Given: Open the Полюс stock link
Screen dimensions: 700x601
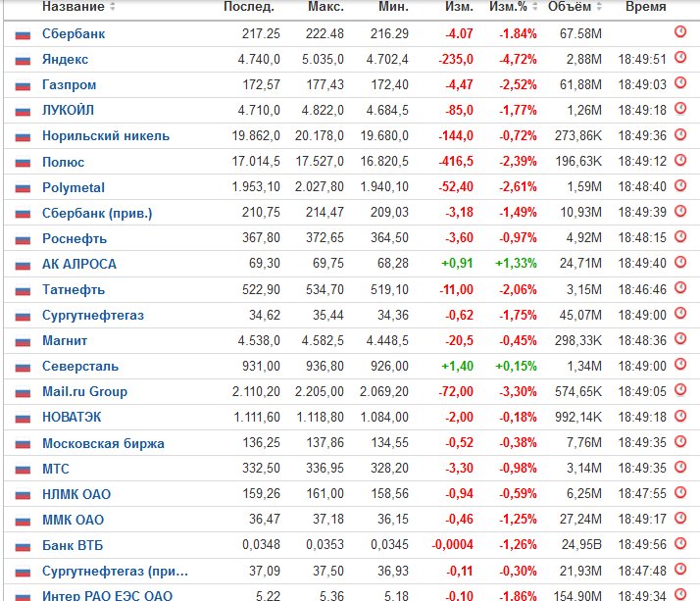Looking at the screenshot, I should pos(63,162).
